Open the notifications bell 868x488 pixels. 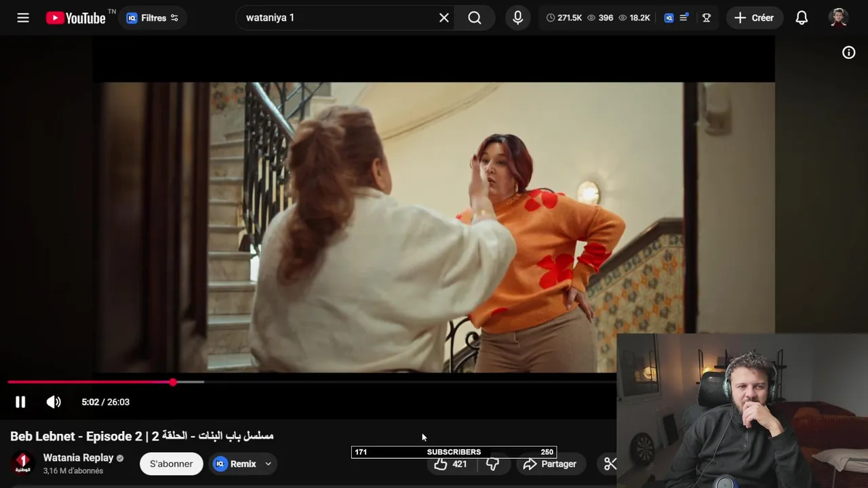pyautogui.click(x=802, y=18)
